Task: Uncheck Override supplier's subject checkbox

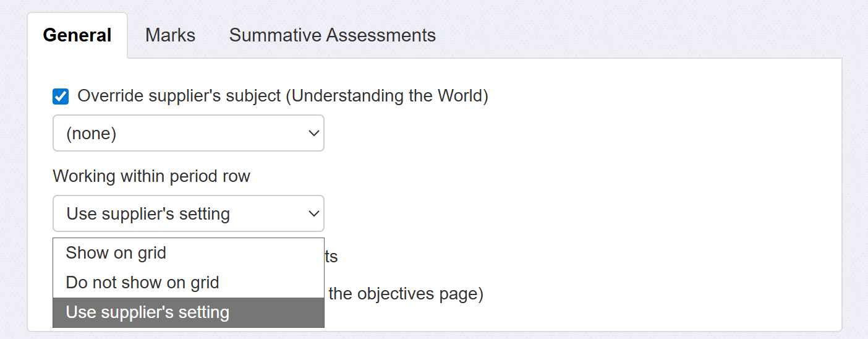Action: [61, 97]
